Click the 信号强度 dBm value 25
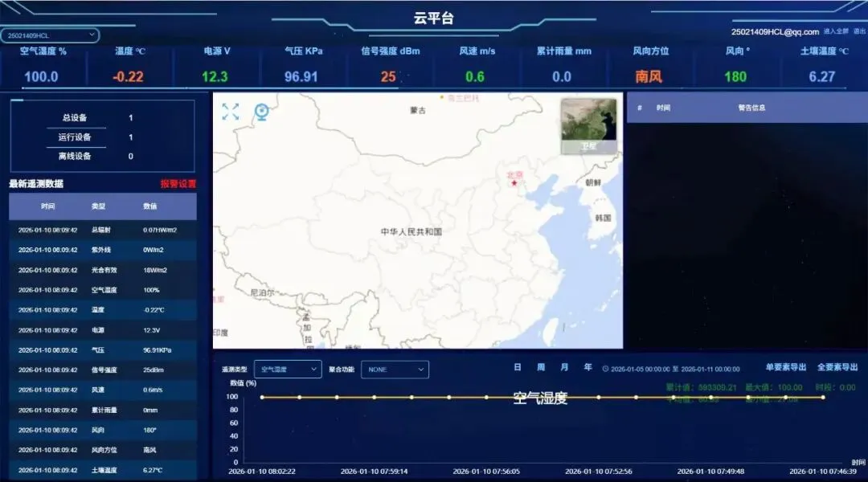The image size is (868, 482). click(x=388, y=76)
